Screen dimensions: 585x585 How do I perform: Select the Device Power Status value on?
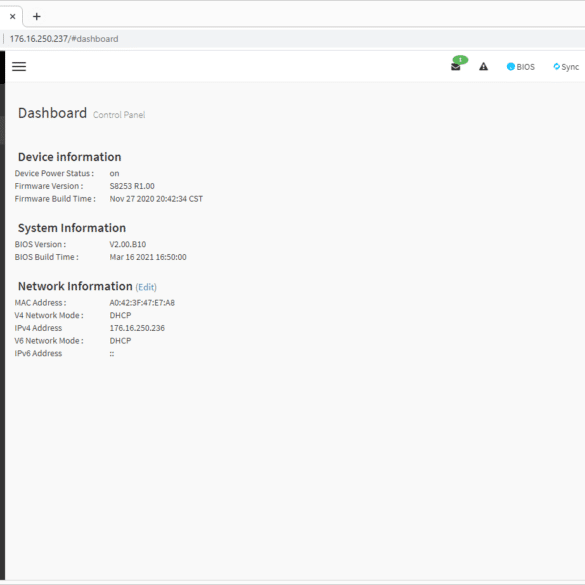pyautogui.click(x=114, y=173)
